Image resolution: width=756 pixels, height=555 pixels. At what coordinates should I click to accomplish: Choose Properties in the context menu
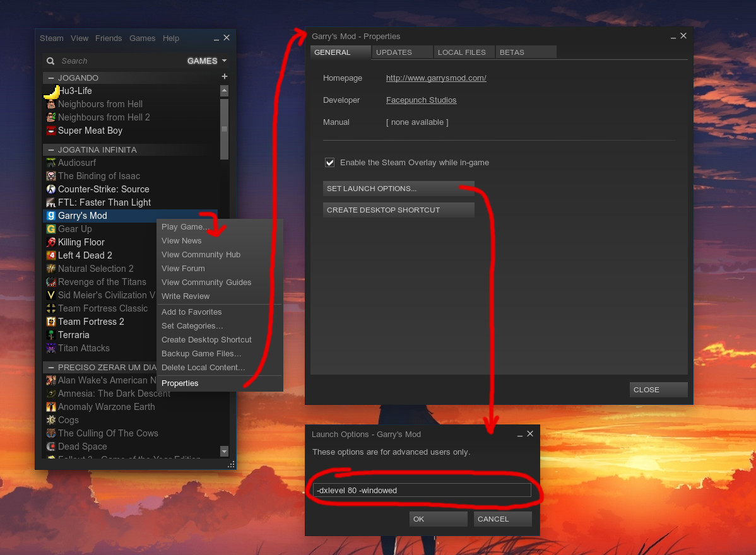pos(220,383)
